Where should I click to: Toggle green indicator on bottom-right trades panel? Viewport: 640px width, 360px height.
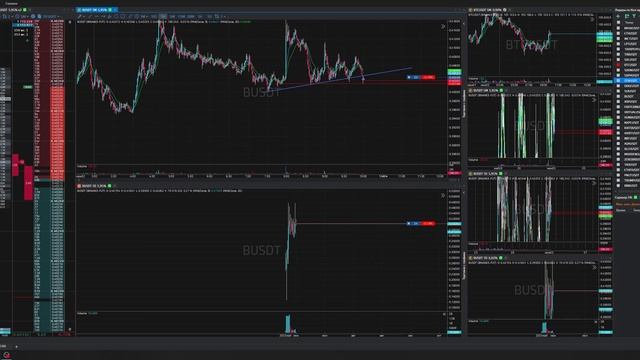point(636,198)
